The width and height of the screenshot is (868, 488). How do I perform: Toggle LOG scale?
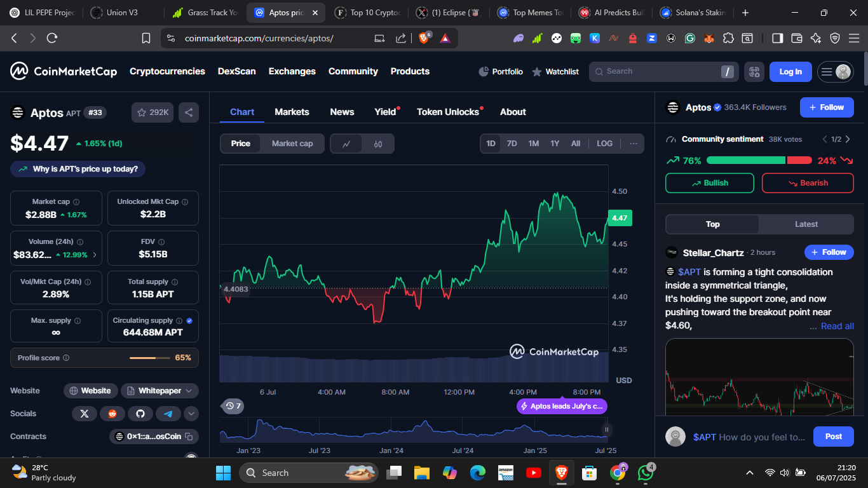point(605,144)
